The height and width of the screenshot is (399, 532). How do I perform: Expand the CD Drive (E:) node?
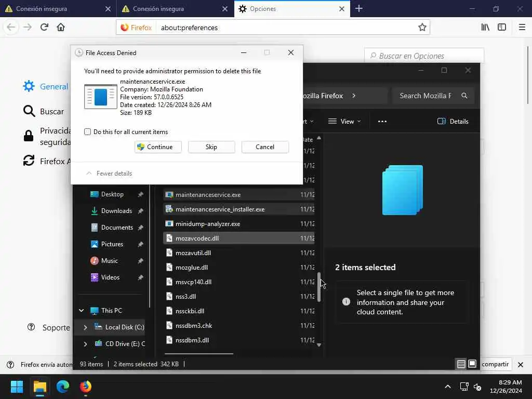point(85,344)
